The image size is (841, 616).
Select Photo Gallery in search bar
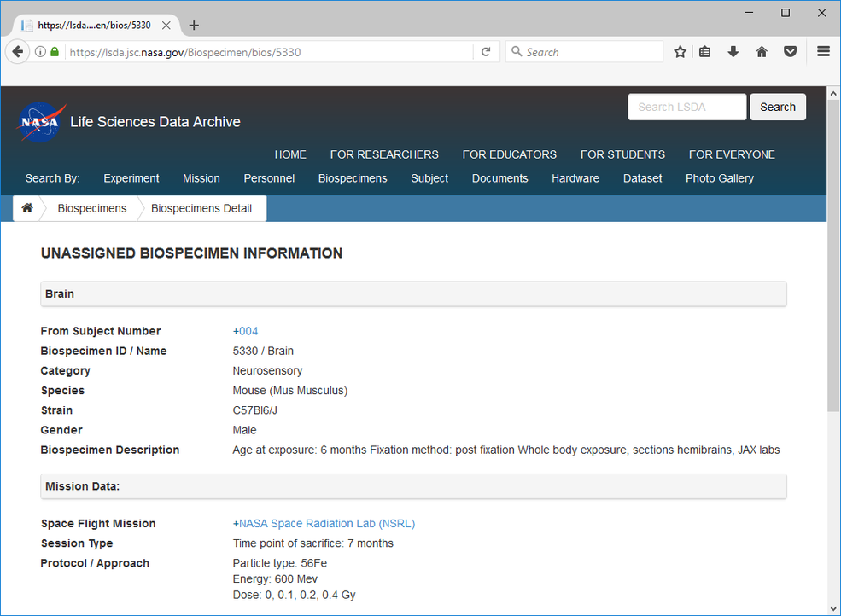pyautogui.click(x=719, y=178)
